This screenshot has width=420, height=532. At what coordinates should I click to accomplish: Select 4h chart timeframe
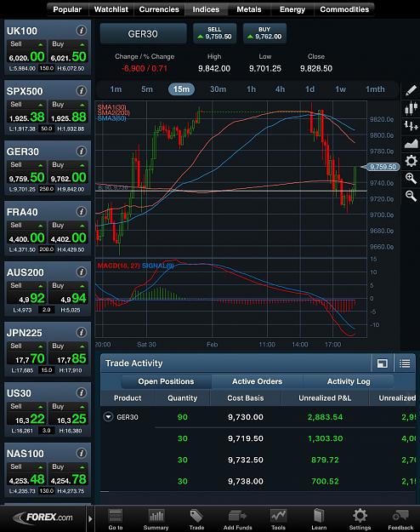tap(280, 89)
